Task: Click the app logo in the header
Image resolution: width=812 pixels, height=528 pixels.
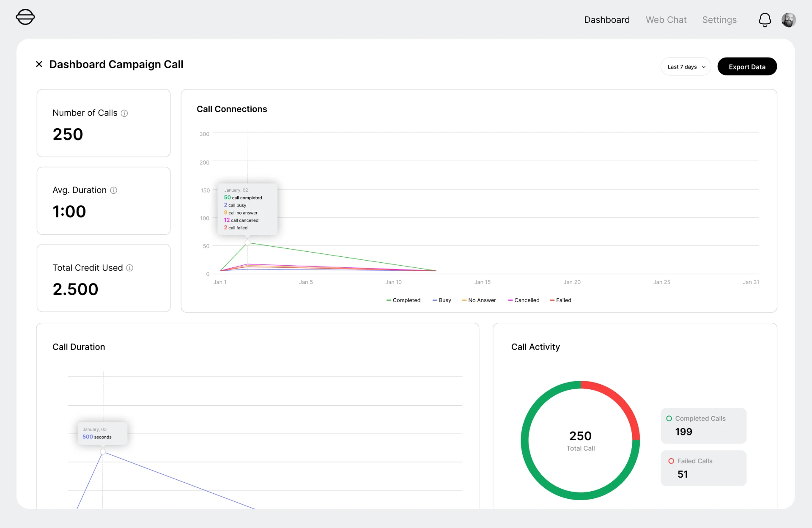Action: pyautogui.click(x=25, y=17)
